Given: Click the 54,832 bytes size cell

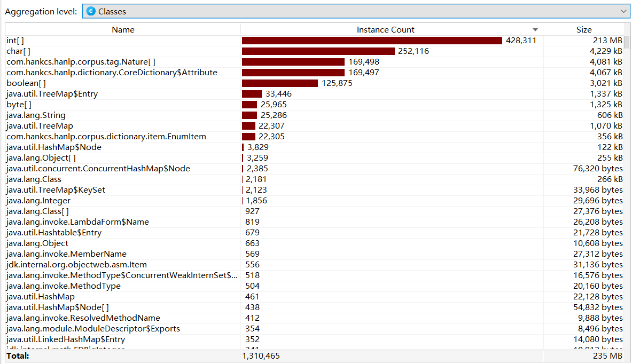Looking at the screenshot, I should [x=598, y=307].
